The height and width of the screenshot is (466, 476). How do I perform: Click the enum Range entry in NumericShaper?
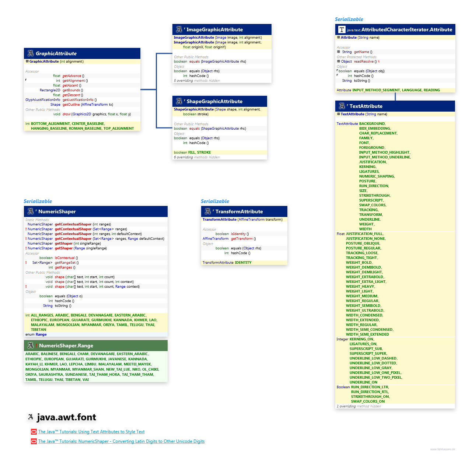point(41,334)
